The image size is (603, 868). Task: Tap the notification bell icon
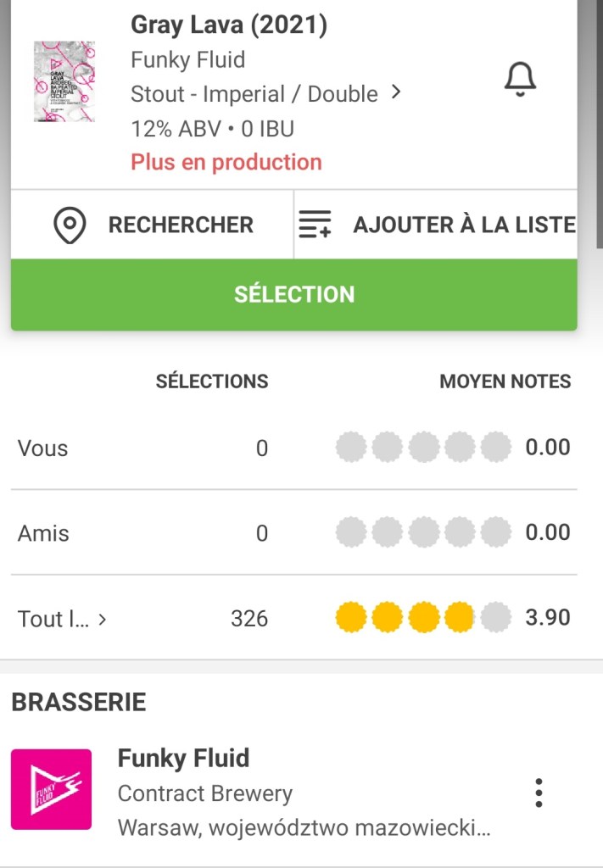click(x=520, y=81)
